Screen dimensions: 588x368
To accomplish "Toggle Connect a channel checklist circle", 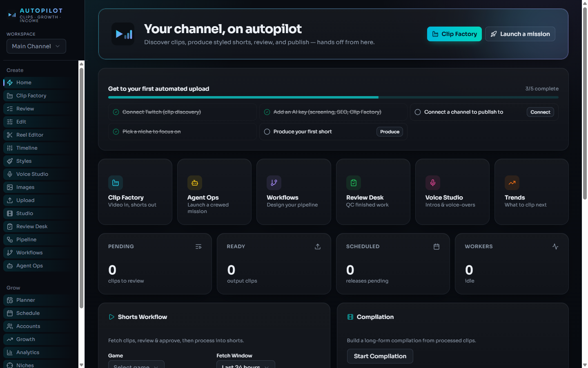I will (x=418, y=112).
